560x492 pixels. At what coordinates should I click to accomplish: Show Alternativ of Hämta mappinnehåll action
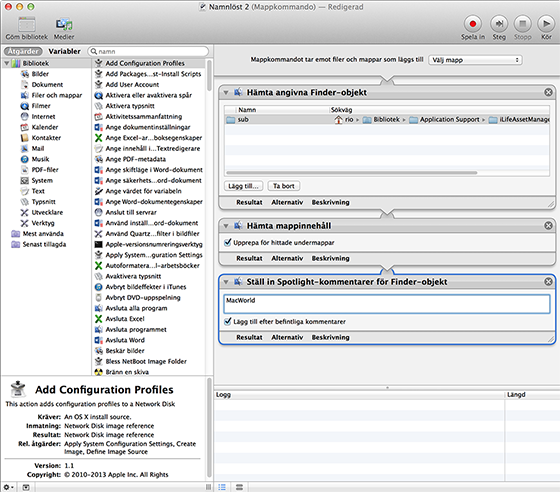point(287,258)
